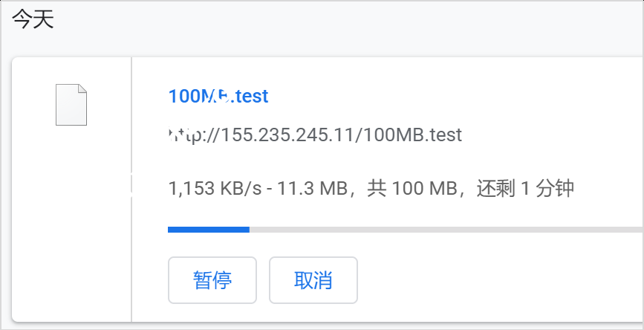Click empty card area right of 取消

498,280
